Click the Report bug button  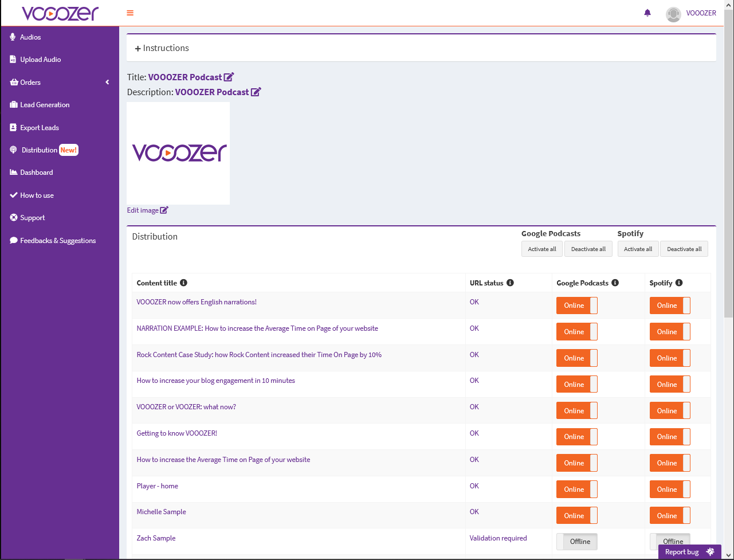point(690,552)
